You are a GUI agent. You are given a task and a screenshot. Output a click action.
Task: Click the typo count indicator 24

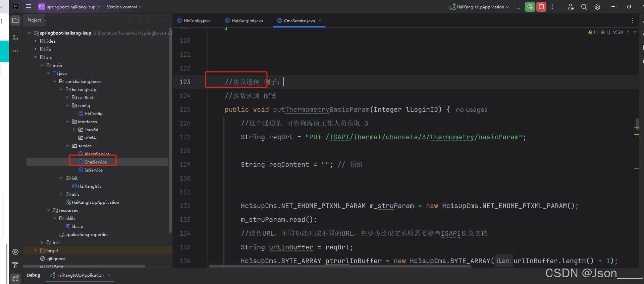pyautogui.click(x=618, y=32)
